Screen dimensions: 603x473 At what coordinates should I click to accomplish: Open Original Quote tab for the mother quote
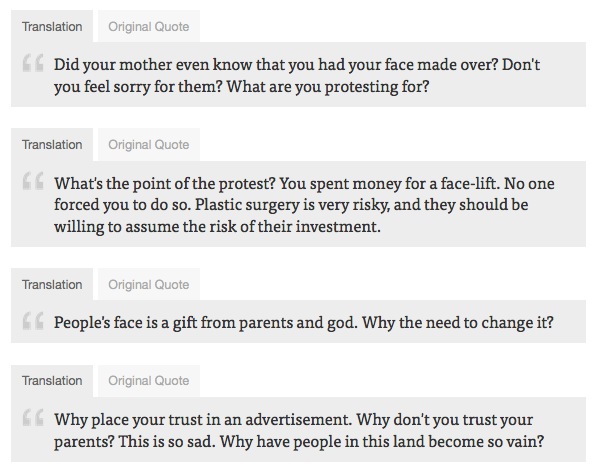point(149,27)
